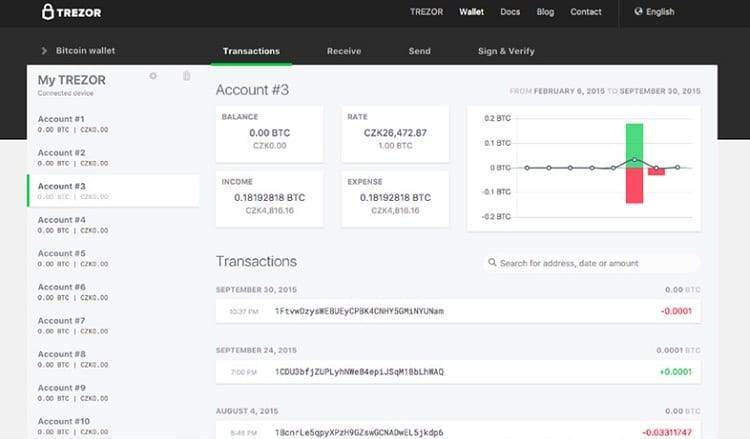750x439 pixels.
Task: Select Account #5 in sidebar
Action: 113,258
